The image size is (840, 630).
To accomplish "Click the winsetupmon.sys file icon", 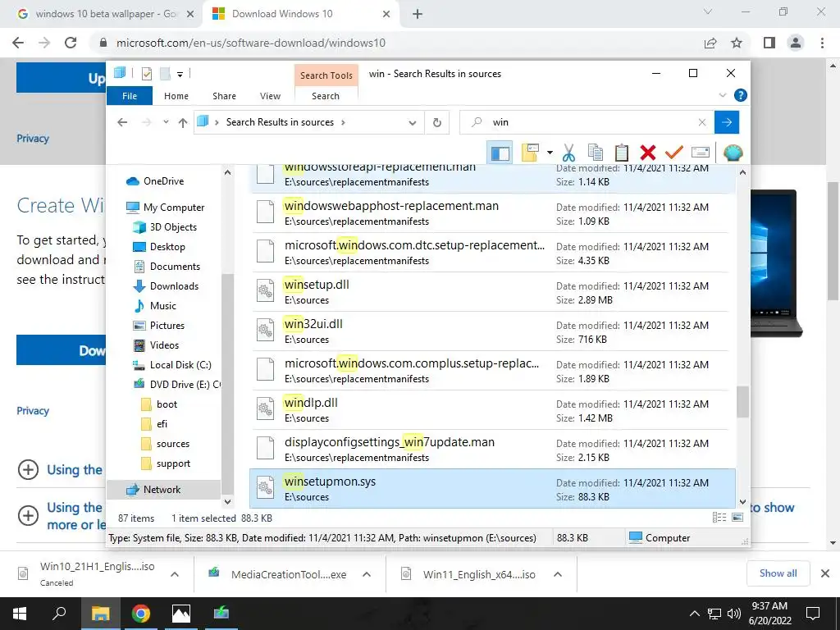I will [x=265, y=488].
